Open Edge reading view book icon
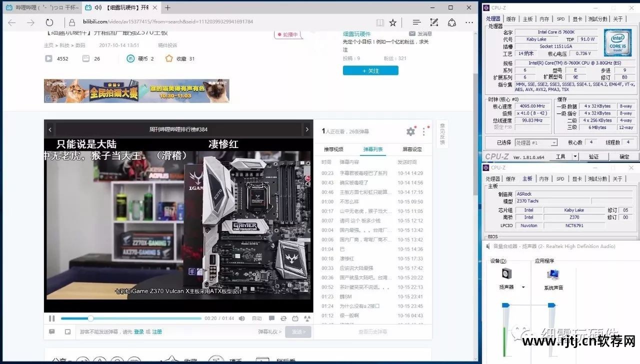 (380, 22)
